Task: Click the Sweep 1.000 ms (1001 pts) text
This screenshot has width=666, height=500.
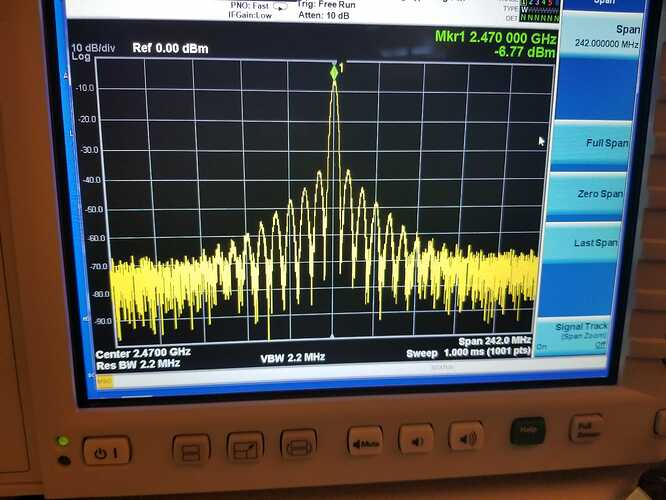Action: tap(468, 352)
